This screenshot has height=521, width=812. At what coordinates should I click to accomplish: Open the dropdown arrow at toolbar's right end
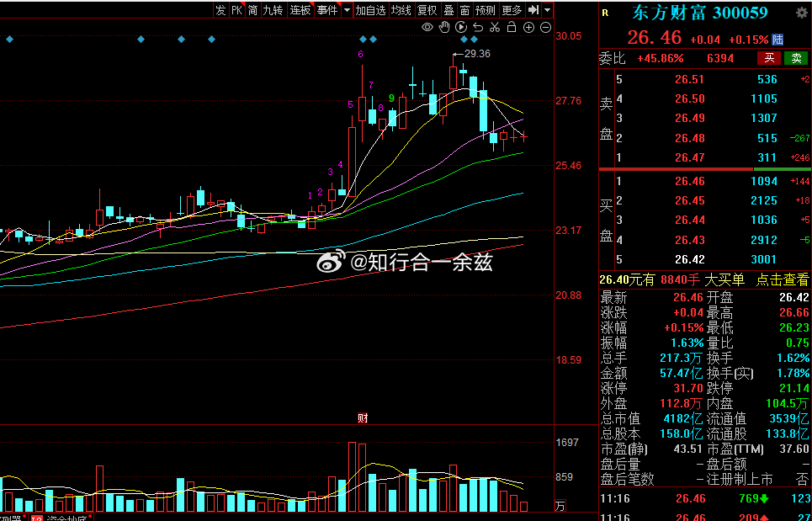click(x=548, y=10)
